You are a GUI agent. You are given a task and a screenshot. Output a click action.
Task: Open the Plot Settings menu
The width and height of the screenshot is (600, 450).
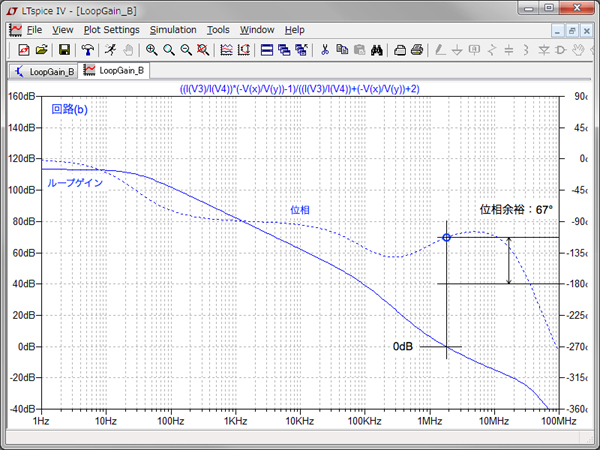click(112, 30)
